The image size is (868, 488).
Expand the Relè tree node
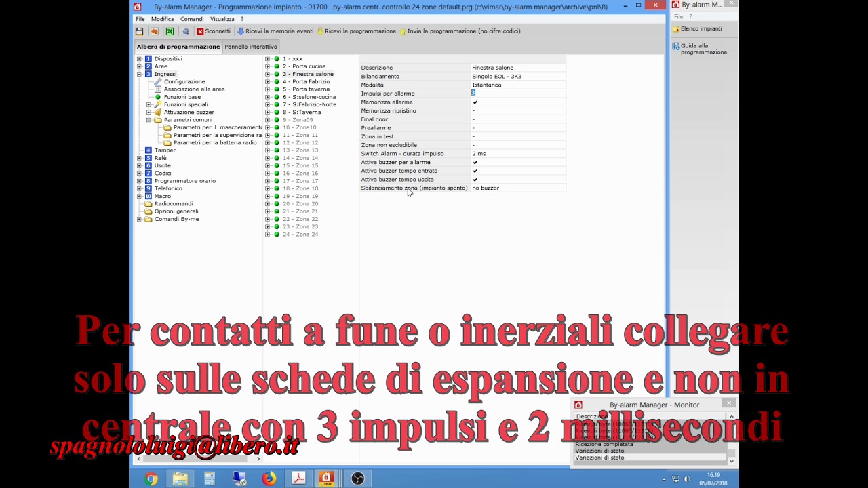[x=139, y=158]
